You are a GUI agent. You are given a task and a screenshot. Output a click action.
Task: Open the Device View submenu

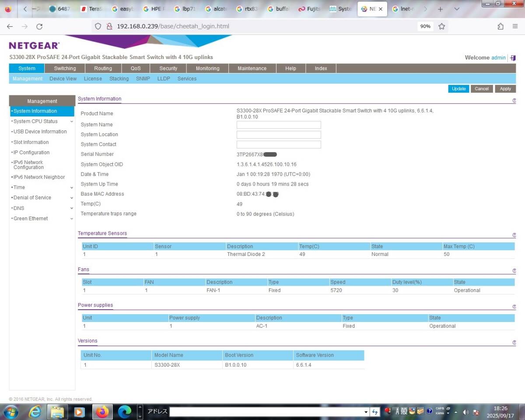click(63, 79)
